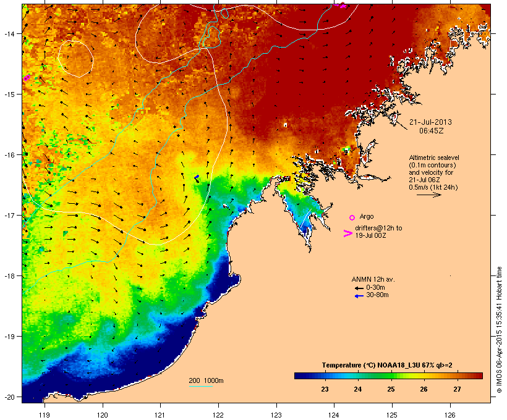Image resolution: width=507 pixels, height=420 pixels.
Task: Click the Altimetric sealevel label
Action: click(x=434, y=157)
